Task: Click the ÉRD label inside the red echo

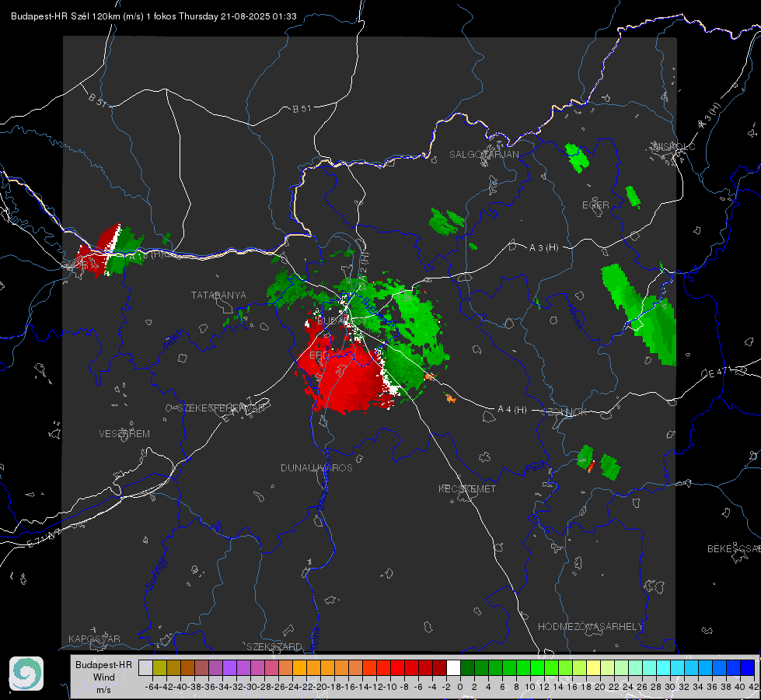Action: tap(319, 355)
